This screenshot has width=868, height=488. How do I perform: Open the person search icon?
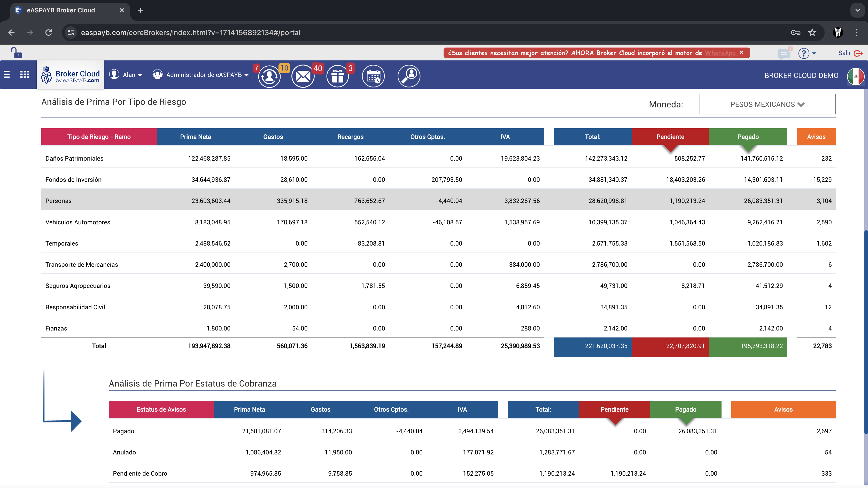point(408,76)
